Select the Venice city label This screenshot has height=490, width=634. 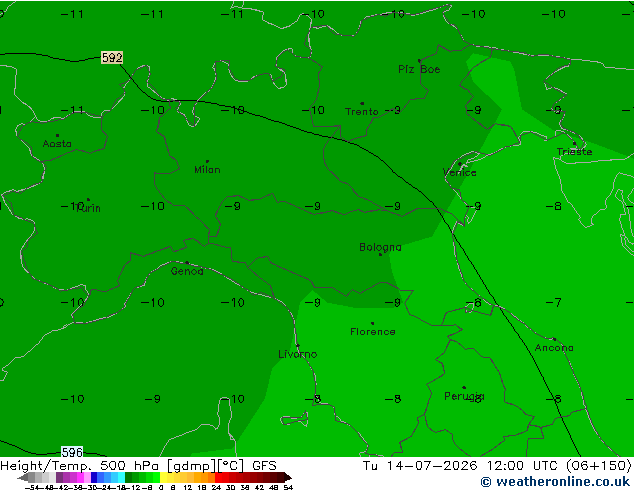(x=459, y=173)
